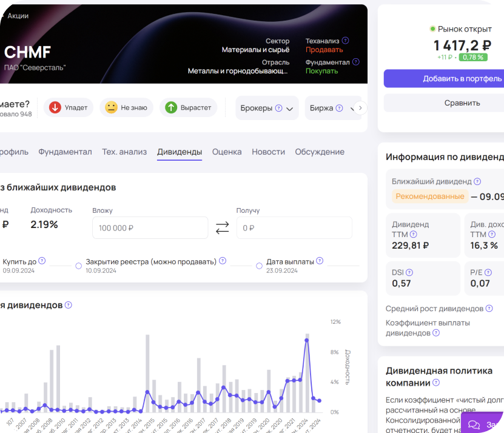Open help icon next to Див. доходность TTM
The image size is (504, 433).
(492, 234)
